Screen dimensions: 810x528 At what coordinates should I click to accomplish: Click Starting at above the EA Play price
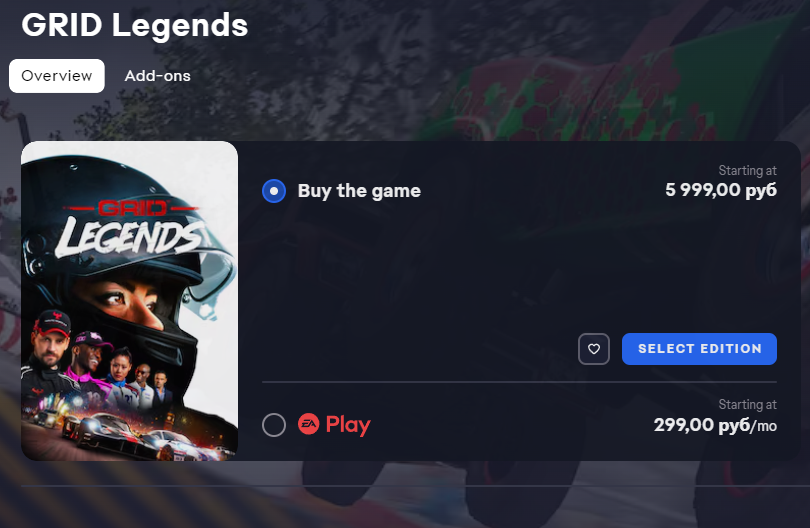tap(747, 405)
